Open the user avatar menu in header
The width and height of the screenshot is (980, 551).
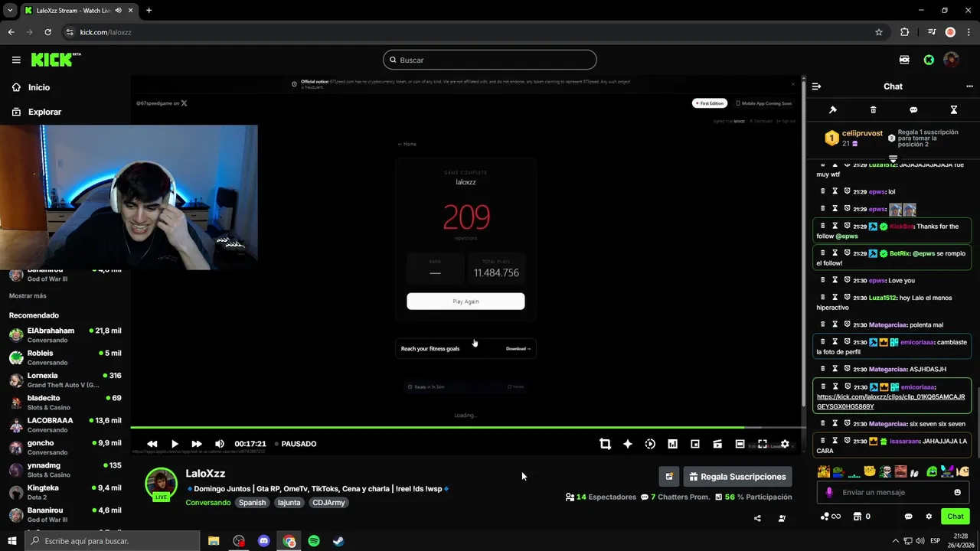[951, 60]
